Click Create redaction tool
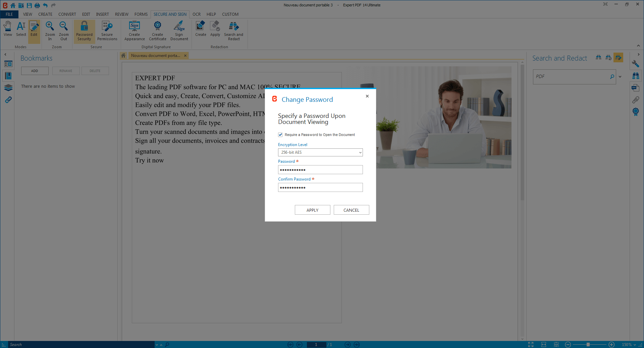The width and height of the screenshot is (644, 348). click(201, 29)
